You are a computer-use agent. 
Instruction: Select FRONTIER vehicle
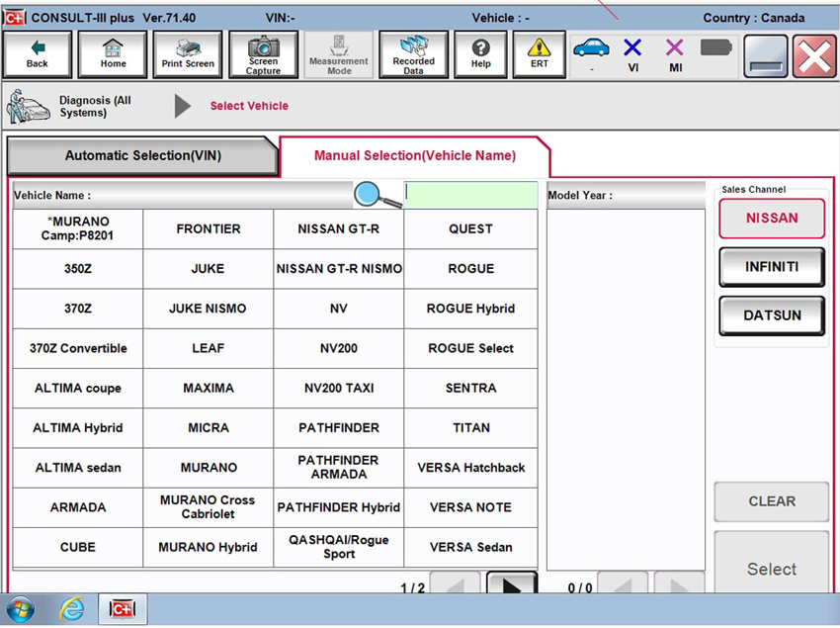click(x=208, y=229)
